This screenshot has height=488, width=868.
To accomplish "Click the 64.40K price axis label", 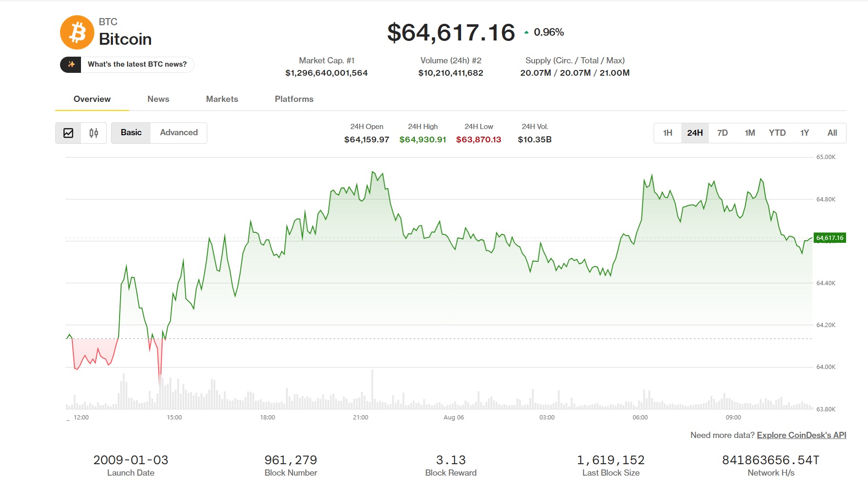I will [x=826, y=283].
